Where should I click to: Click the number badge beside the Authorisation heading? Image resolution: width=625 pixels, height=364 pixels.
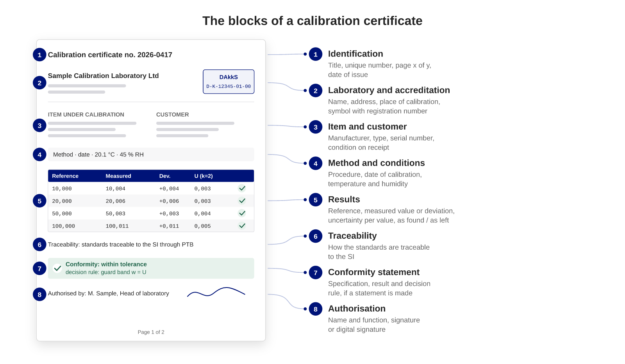pos(316,309)
